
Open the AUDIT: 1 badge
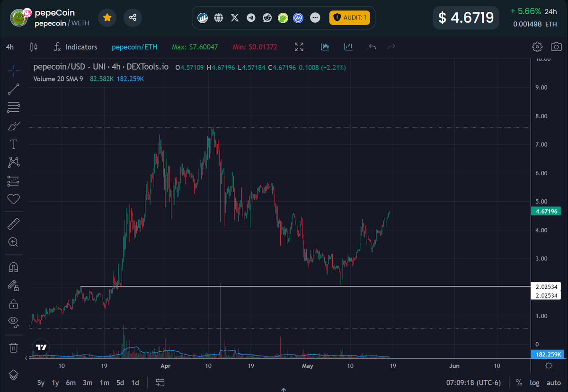pyautogui.click(x=349, y=18)
